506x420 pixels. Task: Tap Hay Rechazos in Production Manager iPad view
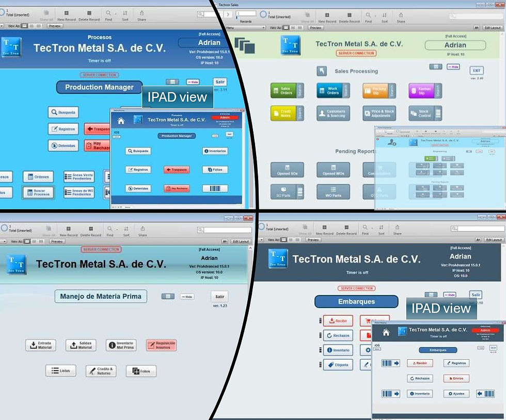(x=177, y=188)
